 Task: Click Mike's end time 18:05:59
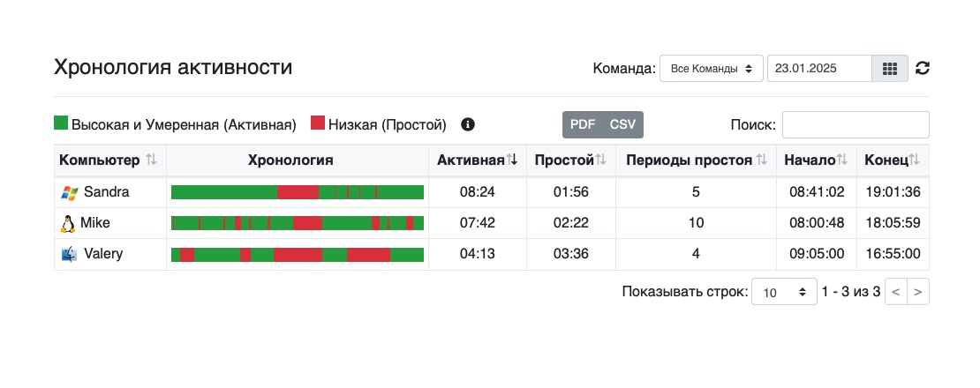tap(893, 223)
